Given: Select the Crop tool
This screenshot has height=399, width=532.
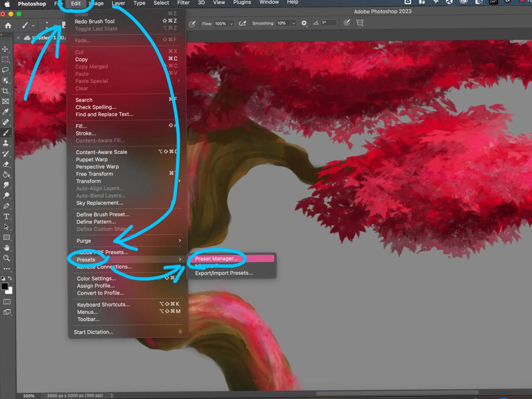Looking at the screenshot, I should tap(5, 91).
